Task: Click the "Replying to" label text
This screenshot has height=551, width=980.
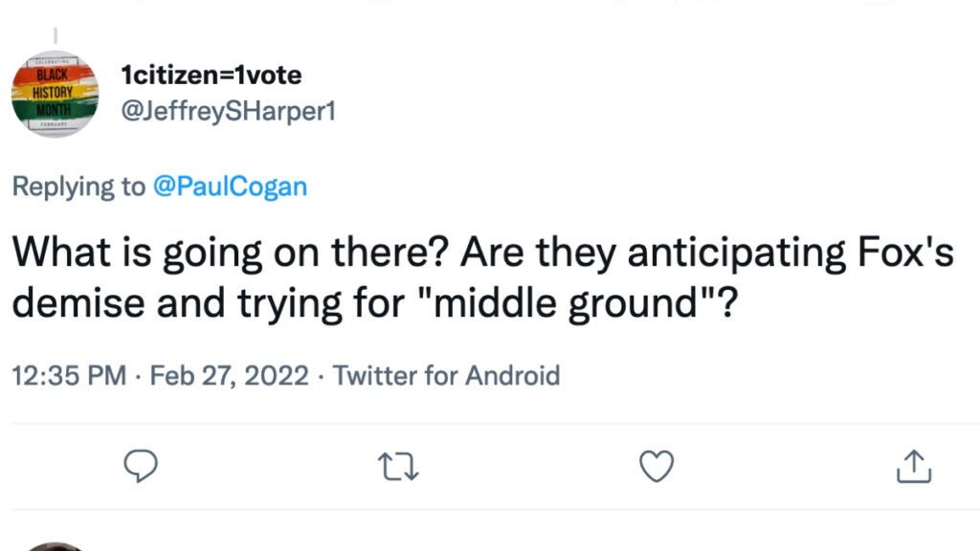Action: coord(78,186)
